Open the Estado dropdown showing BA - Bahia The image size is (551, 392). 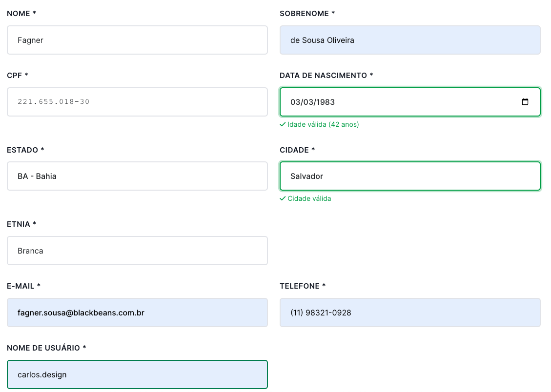click(137, 176)
